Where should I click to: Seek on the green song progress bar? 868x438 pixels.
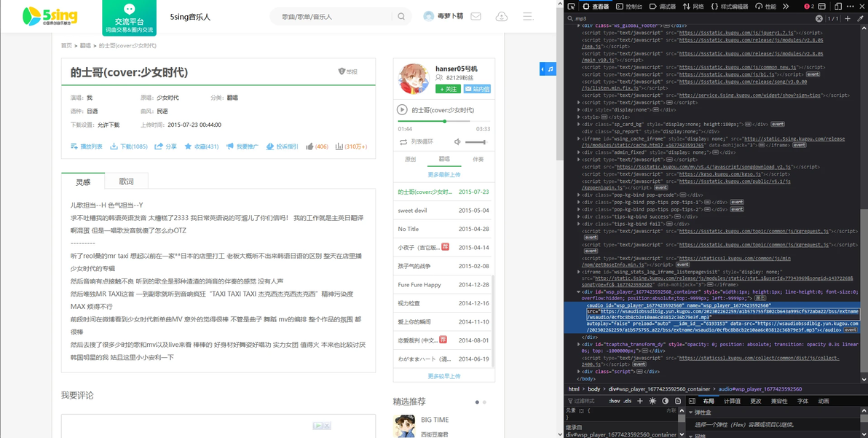(x=444, y=121)
